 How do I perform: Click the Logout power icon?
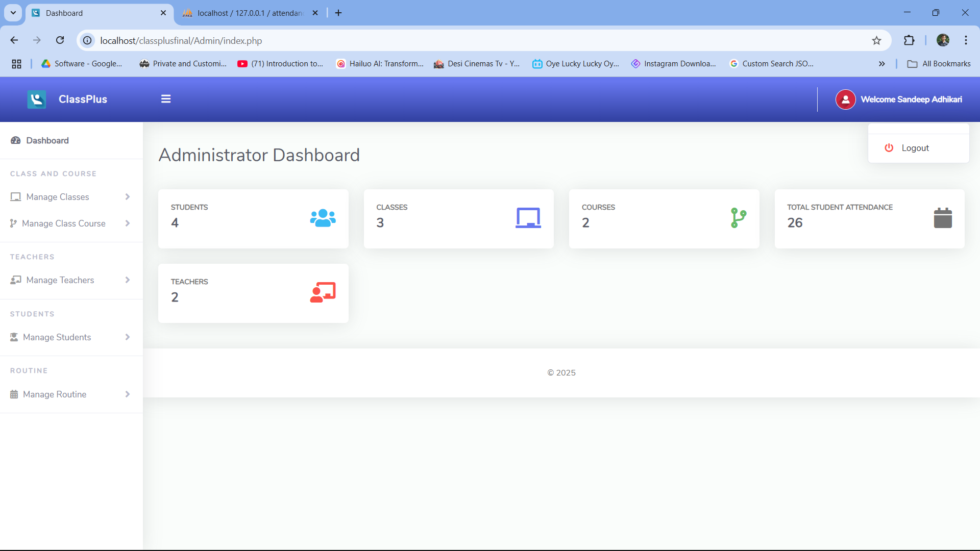[x=889, y=147]
